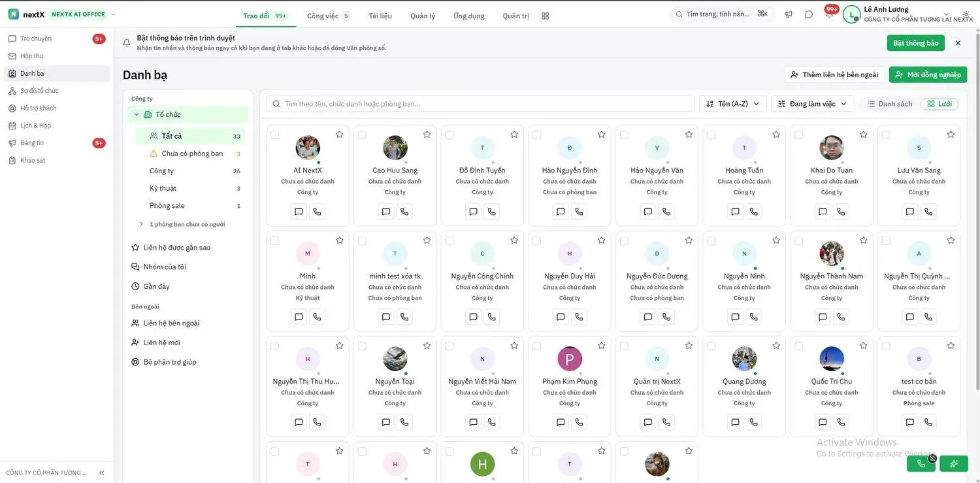Star the Đỗ Đình Tuyển contact
Viewport: 980px width, 483px height.
(514, 135)
